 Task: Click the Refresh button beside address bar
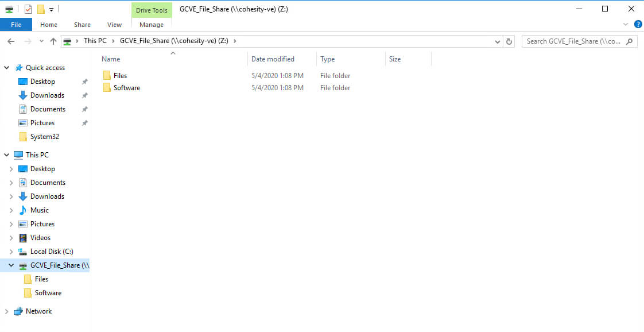click(509, 41)
